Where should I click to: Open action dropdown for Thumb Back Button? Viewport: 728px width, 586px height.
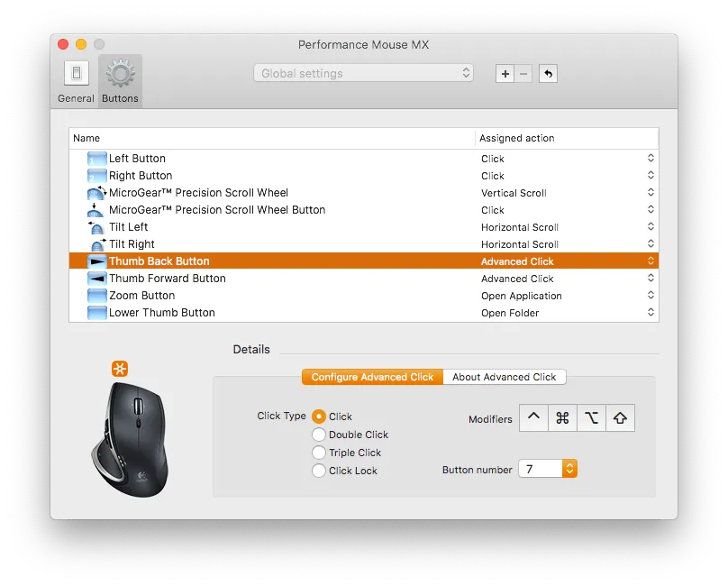coord(651,261)
